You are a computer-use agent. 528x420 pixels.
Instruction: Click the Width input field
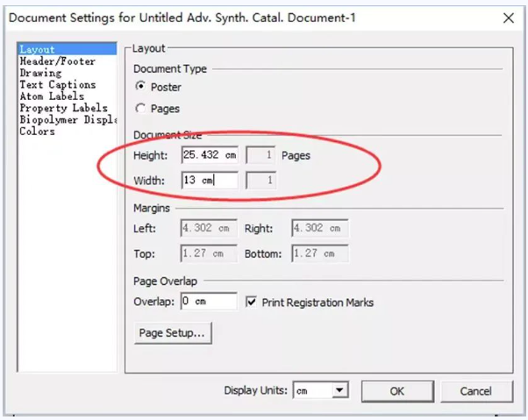pyautogui.click(x=210, y=180)
